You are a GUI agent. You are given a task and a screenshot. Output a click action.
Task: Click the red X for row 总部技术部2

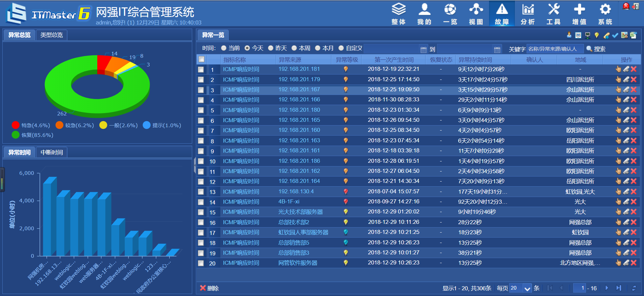(x=634, y=222)
